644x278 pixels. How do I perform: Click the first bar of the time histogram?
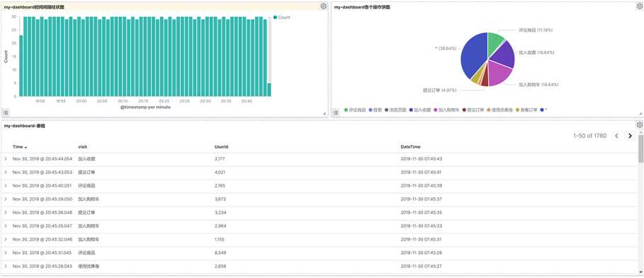pos(21,66)
